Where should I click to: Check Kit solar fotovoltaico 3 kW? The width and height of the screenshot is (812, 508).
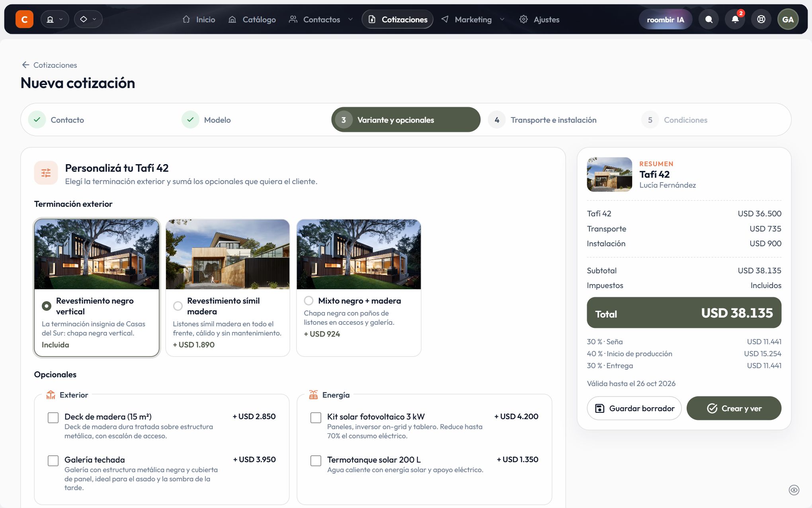point(316,418)
